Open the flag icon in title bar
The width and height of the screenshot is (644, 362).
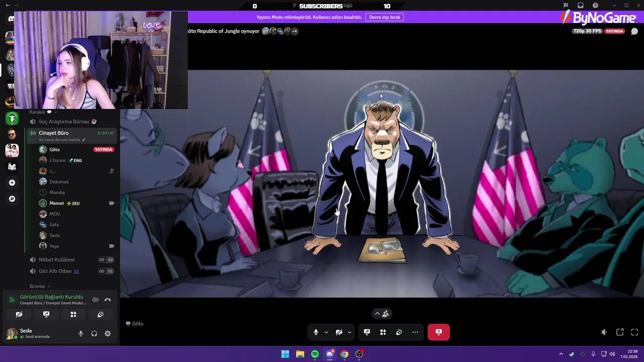tap(566, 6)
